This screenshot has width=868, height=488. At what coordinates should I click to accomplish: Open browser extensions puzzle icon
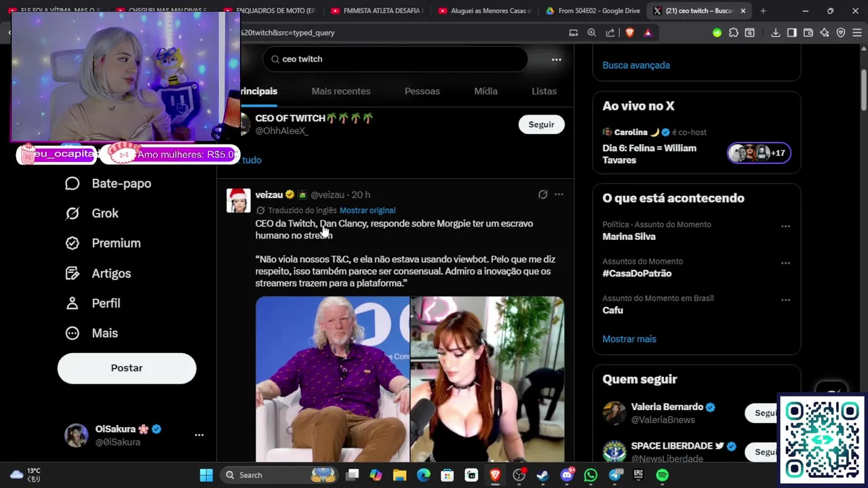point(734,33)
